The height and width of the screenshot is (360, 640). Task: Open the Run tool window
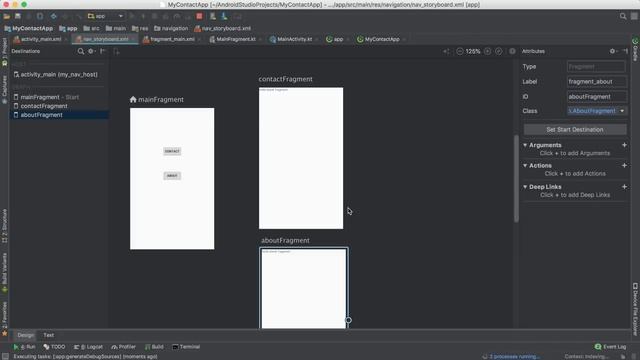[24, 347]
